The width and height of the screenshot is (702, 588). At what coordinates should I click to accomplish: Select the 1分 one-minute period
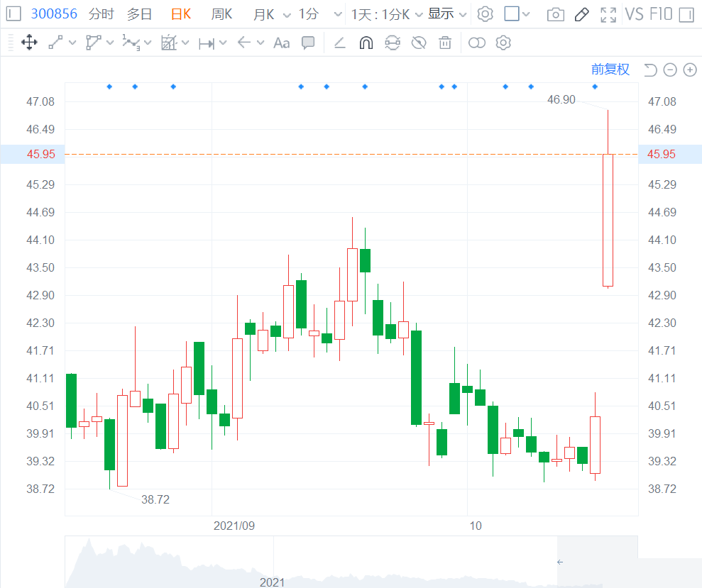pos(309,14)
